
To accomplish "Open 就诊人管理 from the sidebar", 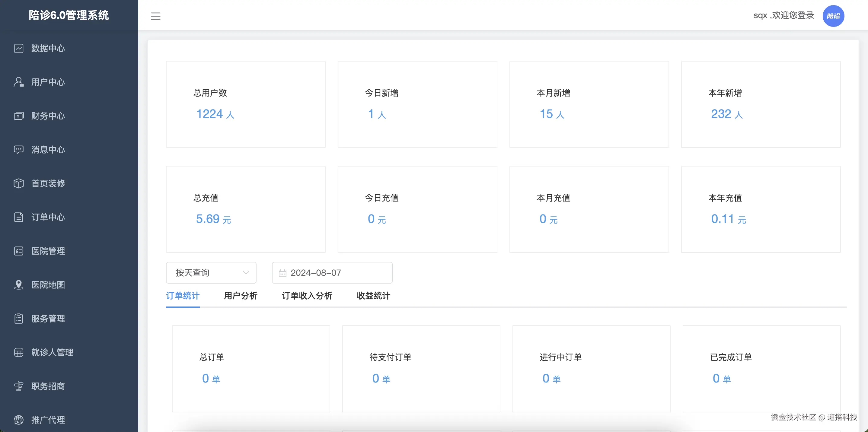I will click(52, 352).
